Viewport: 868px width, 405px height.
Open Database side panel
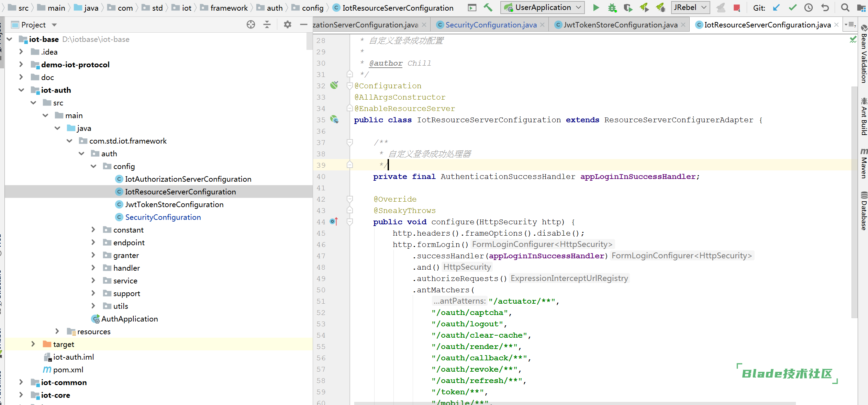click(864, 211)
